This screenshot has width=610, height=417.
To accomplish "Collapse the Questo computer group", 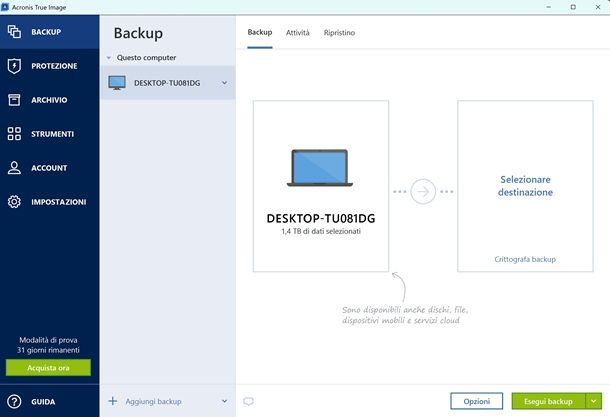I will (x=109, y=58).
